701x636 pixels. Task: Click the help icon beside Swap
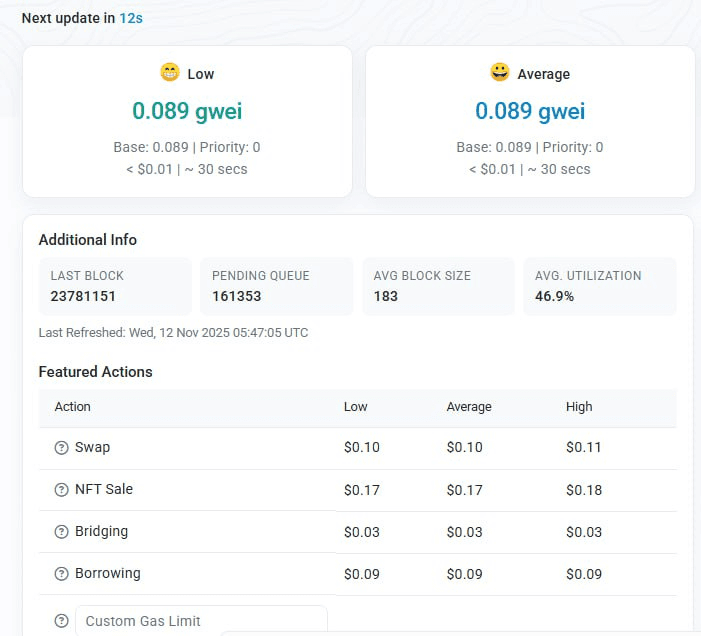(x=61, y=448)
